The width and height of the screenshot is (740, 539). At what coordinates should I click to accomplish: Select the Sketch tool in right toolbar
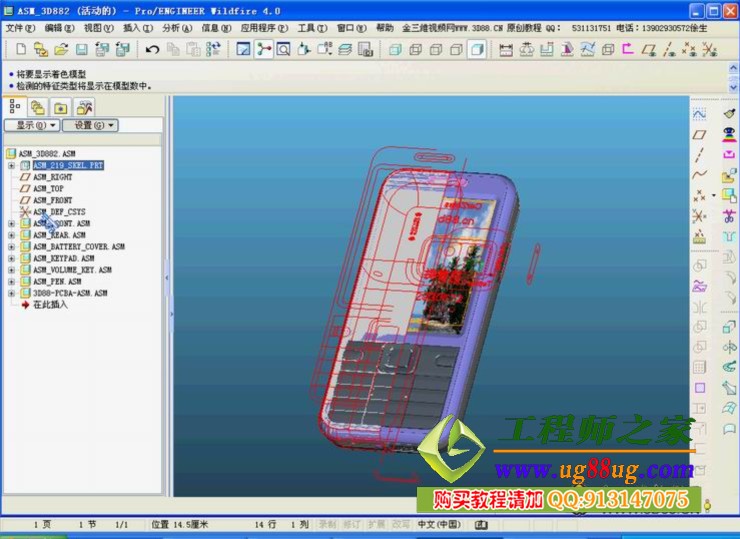(699, 114)
